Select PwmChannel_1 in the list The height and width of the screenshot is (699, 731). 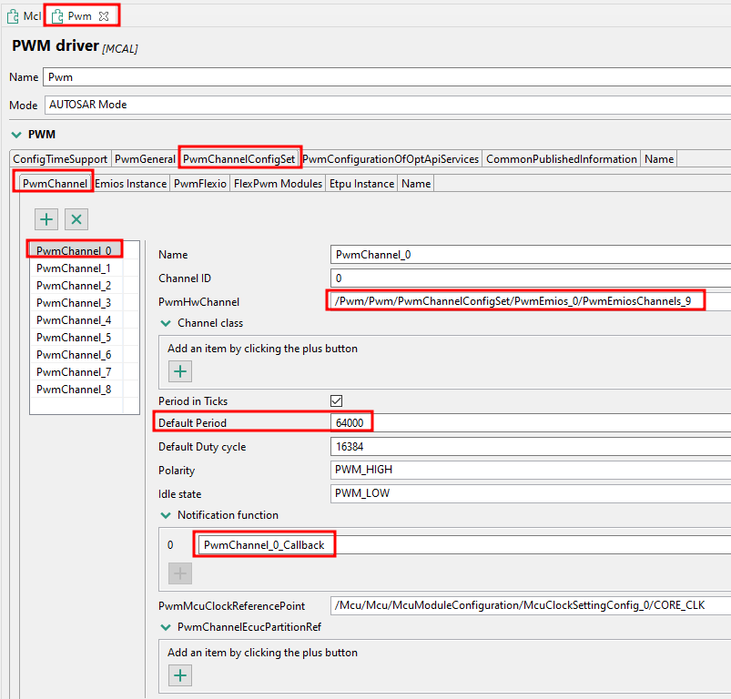tap(75, 268)
